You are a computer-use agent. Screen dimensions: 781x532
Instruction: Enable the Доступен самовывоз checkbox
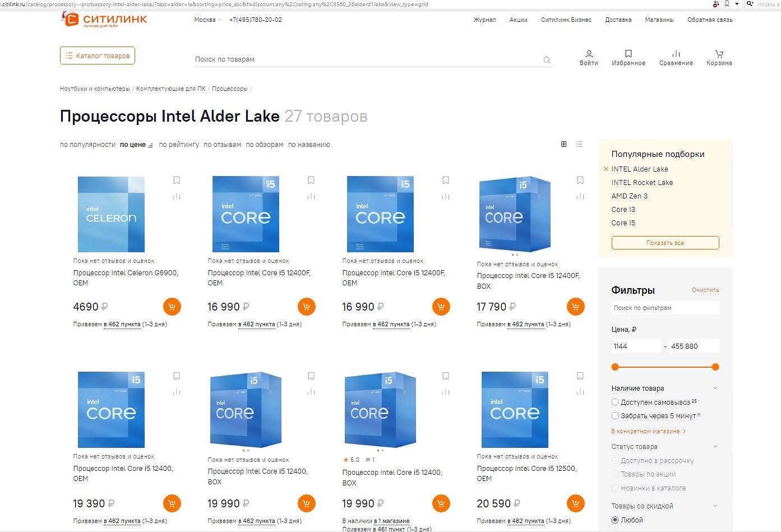[x=615, y=402]
